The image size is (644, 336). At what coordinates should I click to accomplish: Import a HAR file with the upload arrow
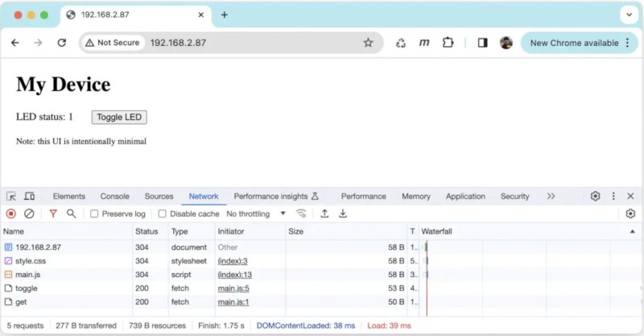pyautogui.click(x=324, y=214)
